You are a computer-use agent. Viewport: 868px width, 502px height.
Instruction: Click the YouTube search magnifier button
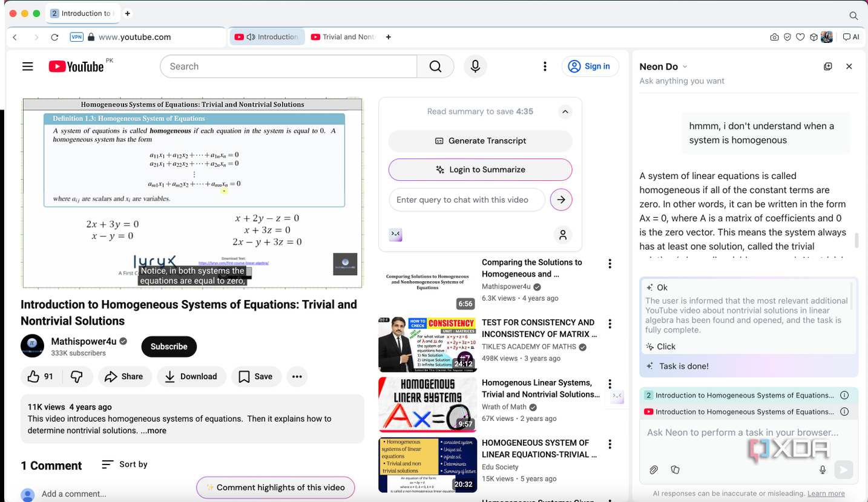tap(435, 67)
